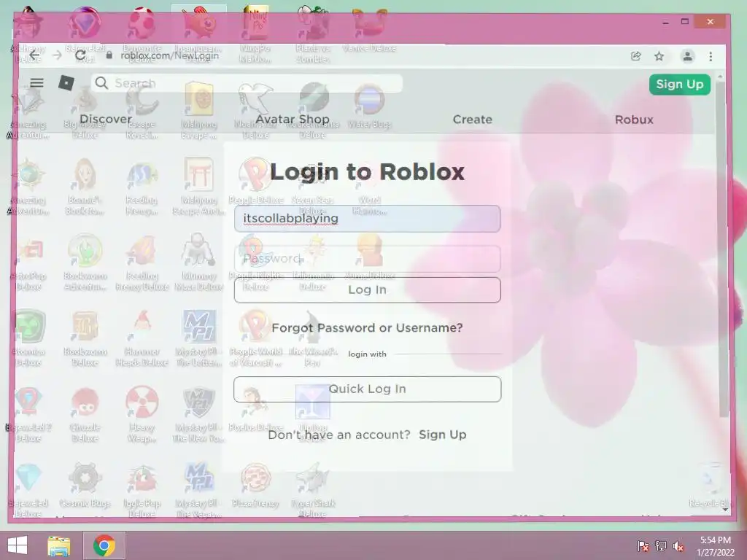
Task: Select the faded Mummy Maze Deluxe shortcut
Action: point(198,262)
